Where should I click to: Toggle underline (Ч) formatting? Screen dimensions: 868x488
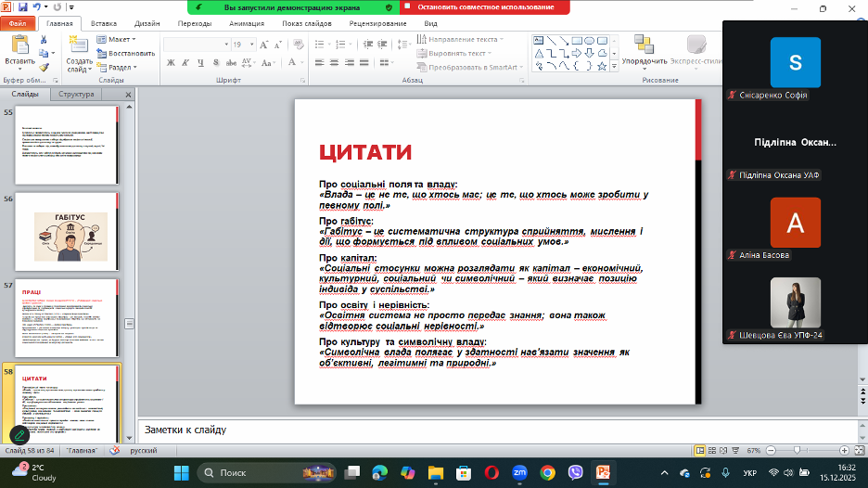pos(200,62)
